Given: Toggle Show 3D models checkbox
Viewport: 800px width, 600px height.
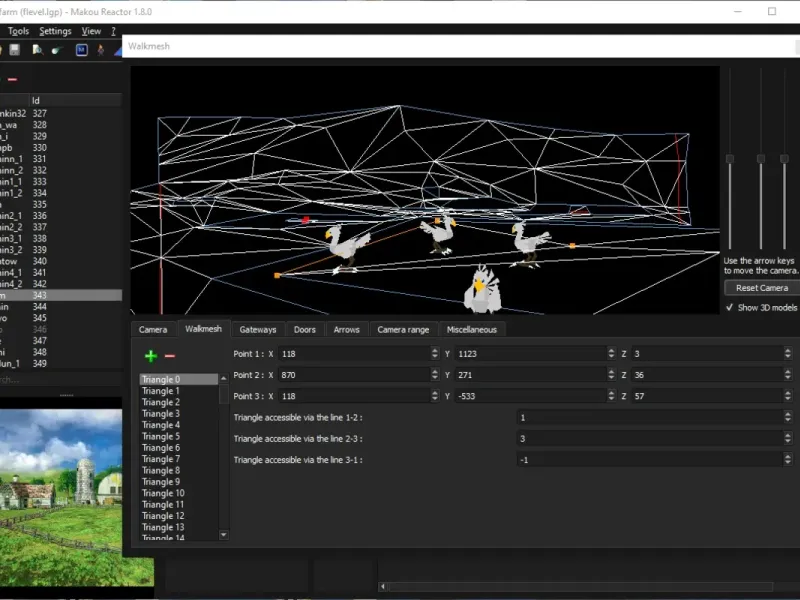Looking at the screenshot, I should (730, 307).
